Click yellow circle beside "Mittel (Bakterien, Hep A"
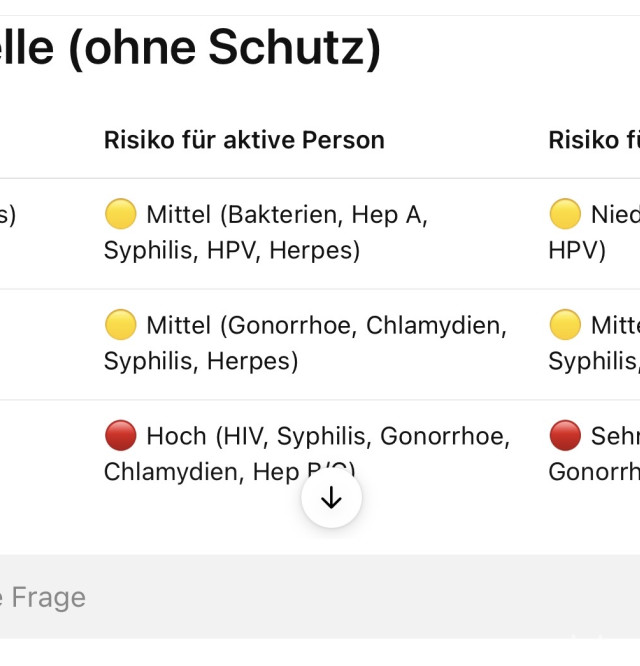The image size is (640, 666). tap(120, 214)
